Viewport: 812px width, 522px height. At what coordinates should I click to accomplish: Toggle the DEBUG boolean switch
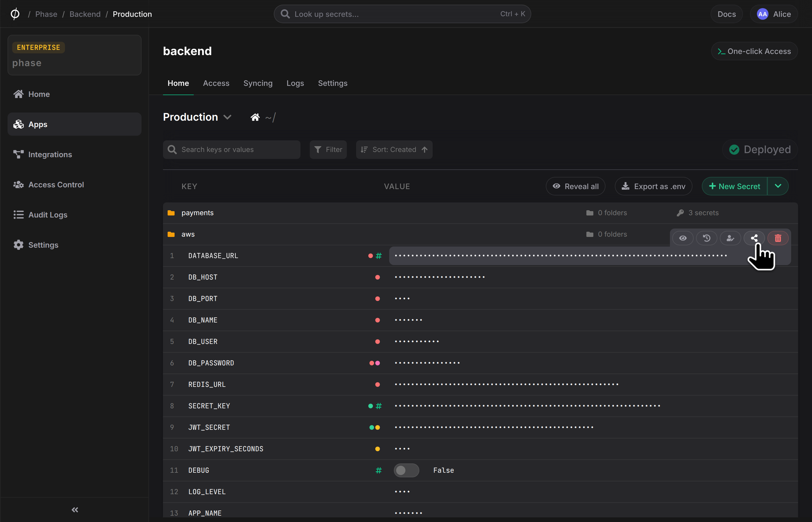click(x=406, y=470)
